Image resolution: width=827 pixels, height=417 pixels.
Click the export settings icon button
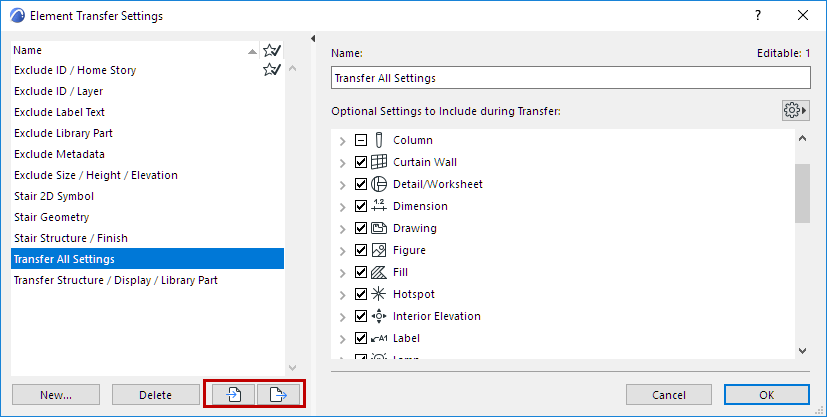point(278,395)
